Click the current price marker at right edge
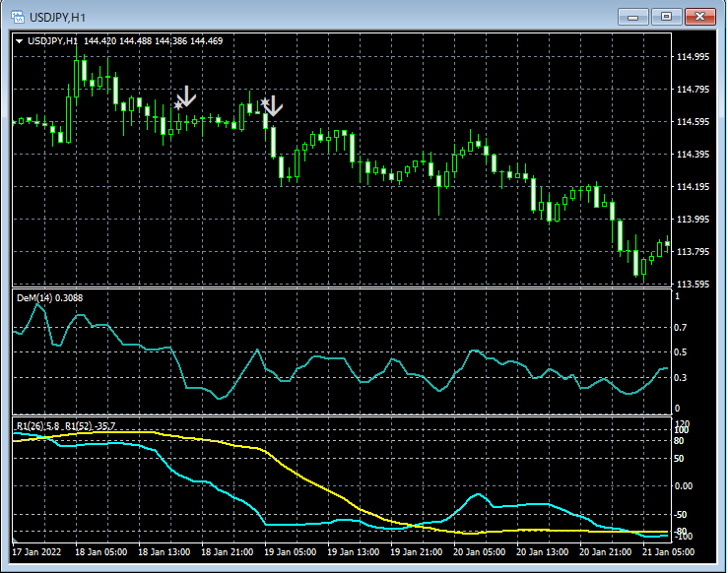 (667, 243)
